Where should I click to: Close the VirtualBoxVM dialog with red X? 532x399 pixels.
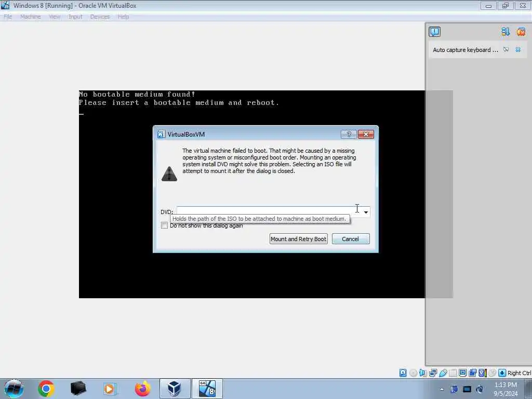pyautogui.click(x=366, y=135)
